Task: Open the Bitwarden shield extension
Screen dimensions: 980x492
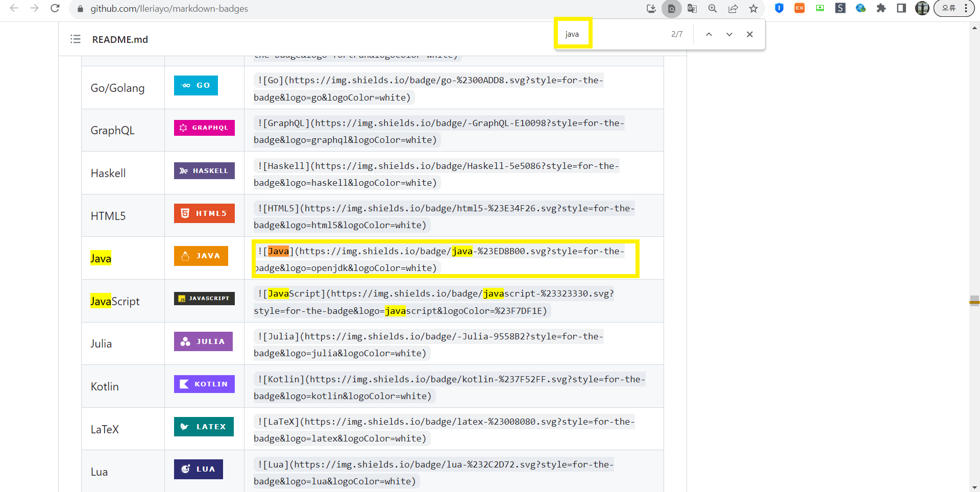Action: click(x=779, y=8)
